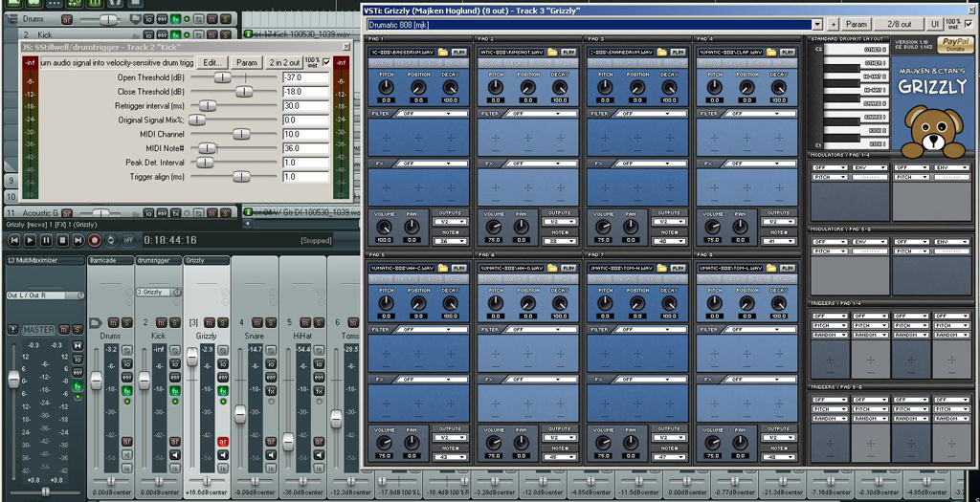980x502 pixels.
Task: Adjust Open Threshold slider in drumtrigger
Action: (222, 77)
